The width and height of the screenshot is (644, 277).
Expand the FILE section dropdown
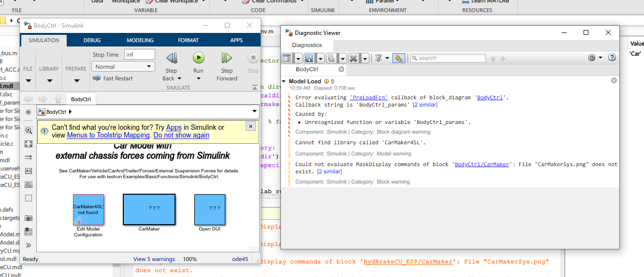point(28,81)
